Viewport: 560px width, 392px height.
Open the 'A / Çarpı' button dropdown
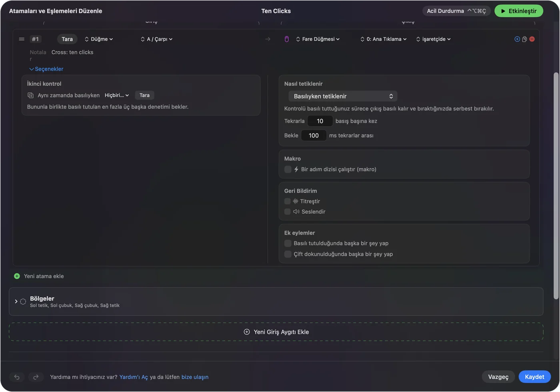click(156, 39)
